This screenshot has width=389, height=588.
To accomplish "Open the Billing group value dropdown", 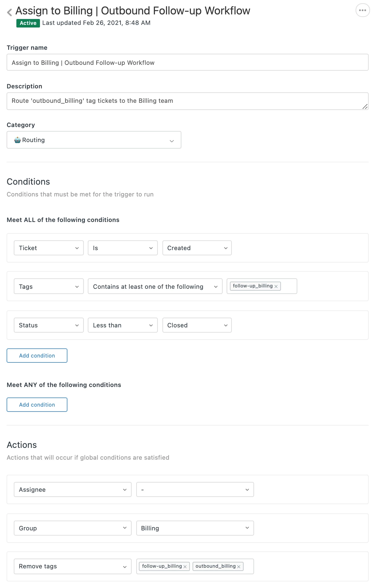I will tap(195, 528).
